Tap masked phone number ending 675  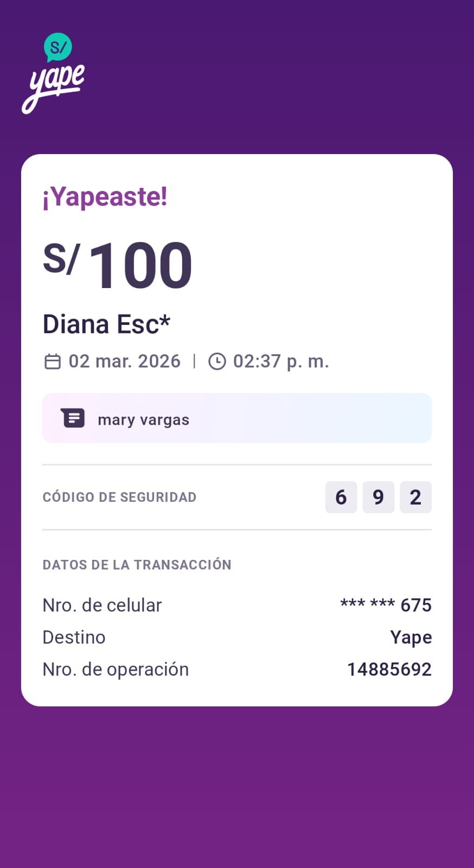[x=386, y=605]
